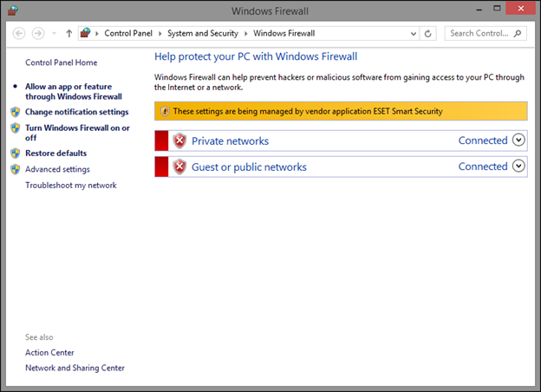Maximize the Windows Firewall window
The image size is (541, 392).
[x=497, y=9]
